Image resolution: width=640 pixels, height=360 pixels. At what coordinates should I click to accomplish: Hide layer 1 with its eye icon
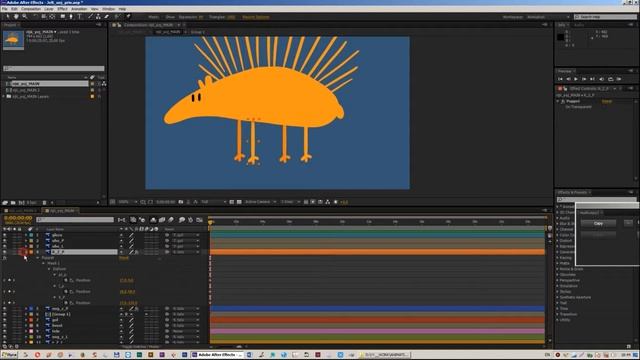[x=4, y=235]
